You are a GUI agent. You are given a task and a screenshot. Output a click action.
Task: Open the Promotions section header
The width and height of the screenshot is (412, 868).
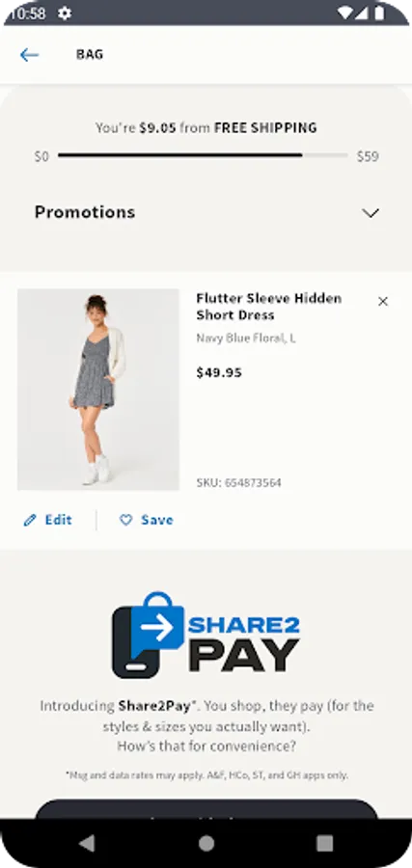pos(206,212)
